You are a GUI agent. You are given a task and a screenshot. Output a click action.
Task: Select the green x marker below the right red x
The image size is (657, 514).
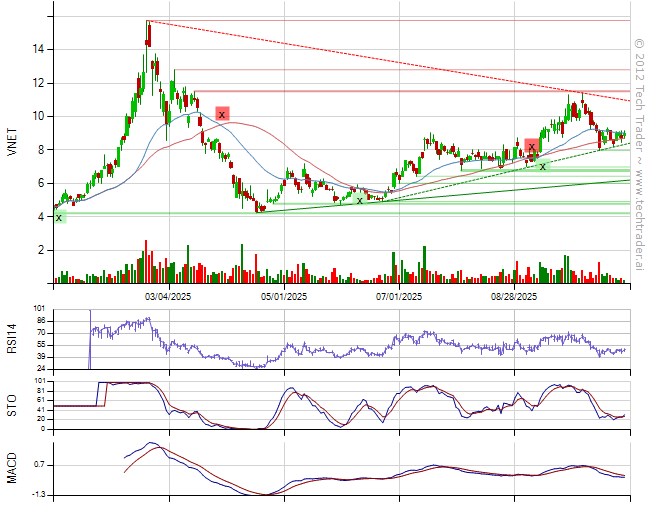point(543,166)
